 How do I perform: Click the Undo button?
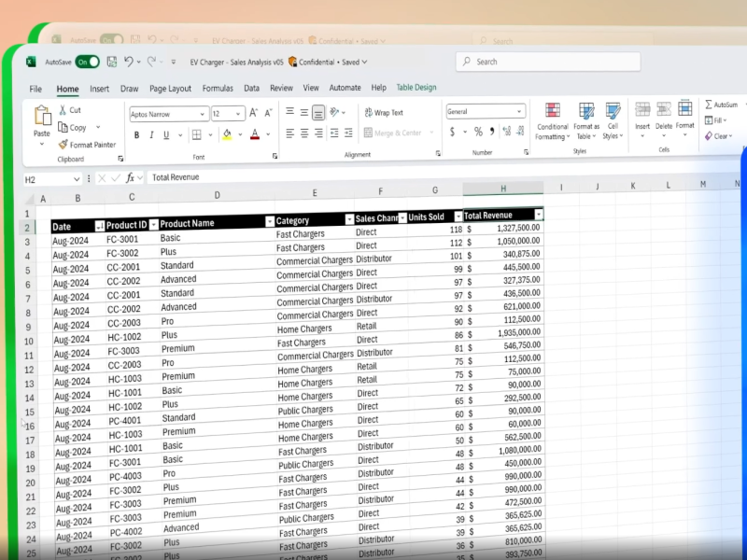coord(130,62)
